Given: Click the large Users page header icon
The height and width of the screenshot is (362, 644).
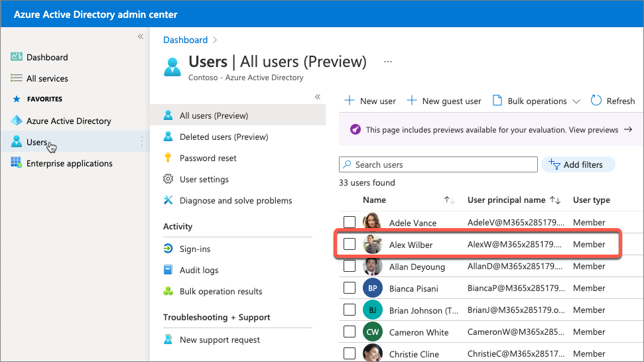Looking at the screenshot, I should coord(172,68).
